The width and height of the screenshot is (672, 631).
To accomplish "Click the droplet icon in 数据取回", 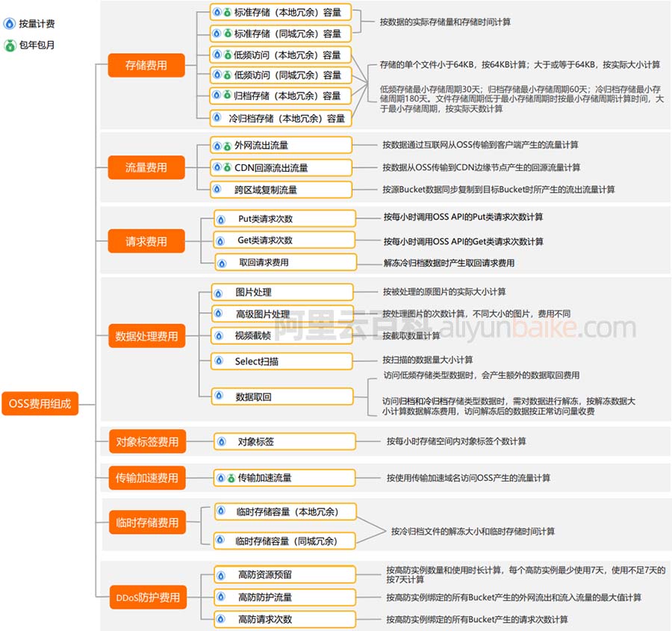I will pyautogui.click(x=219, y=395).
